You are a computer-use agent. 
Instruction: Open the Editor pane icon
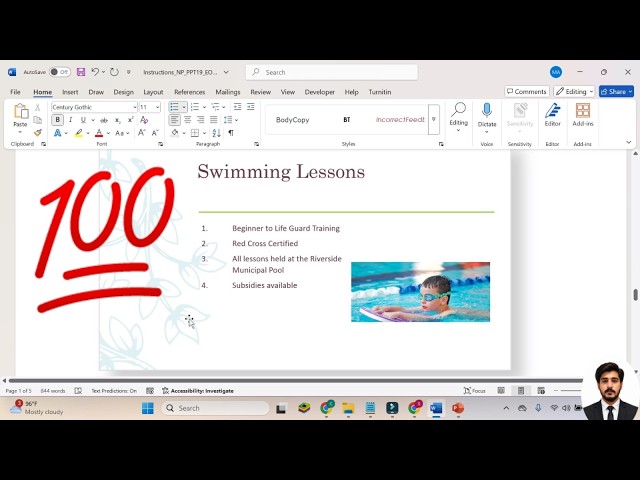tap(552, 110)
